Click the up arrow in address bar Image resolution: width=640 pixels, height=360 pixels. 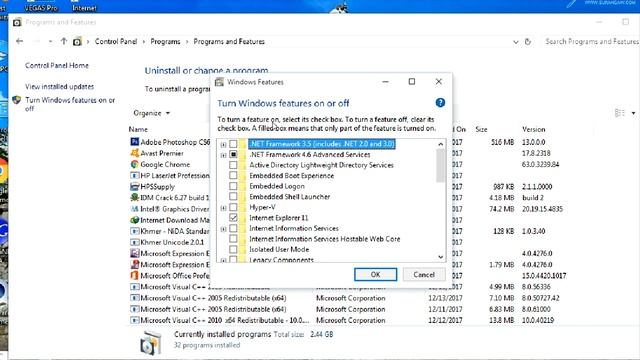(64, 41)
